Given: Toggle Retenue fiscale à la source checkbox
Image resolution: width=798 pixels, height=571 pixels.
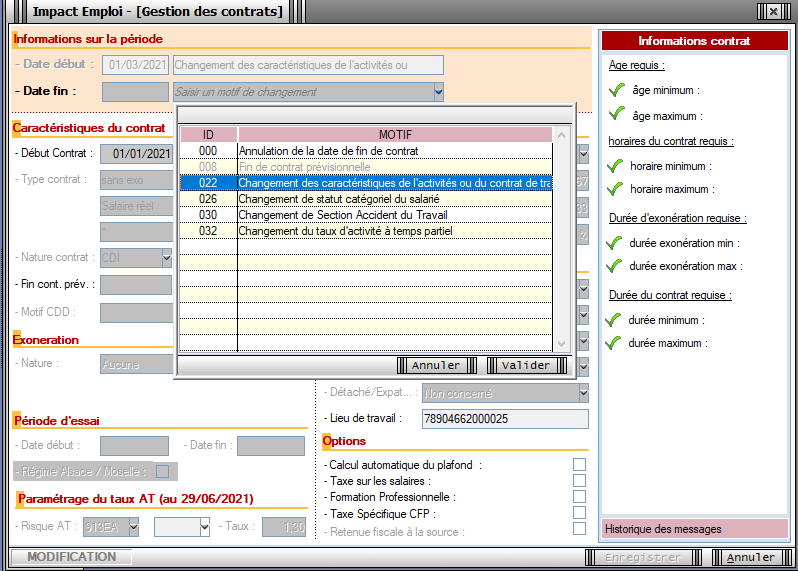Looking at the screenshot, I should pyautogui.click(x=579, y=529).
